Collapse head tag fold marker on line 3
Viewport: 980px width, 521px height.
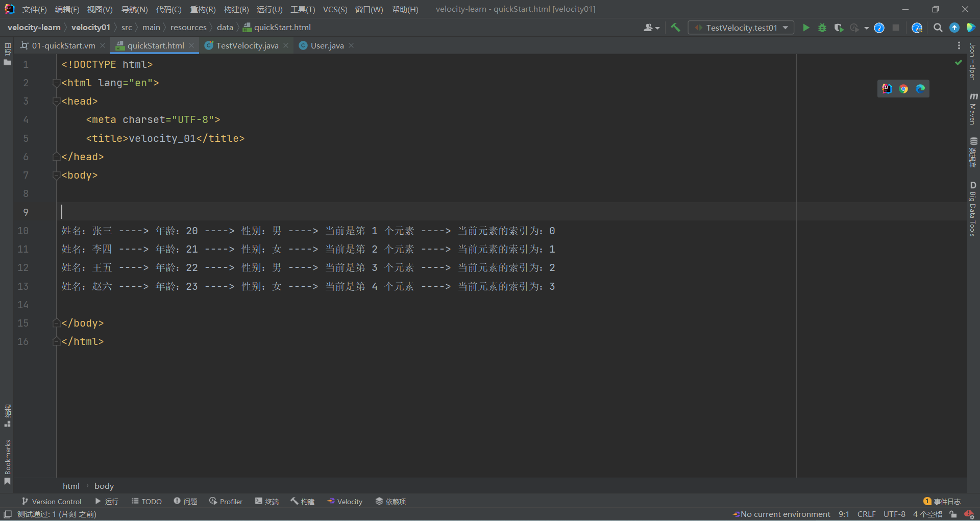click(x=56, y=101)
